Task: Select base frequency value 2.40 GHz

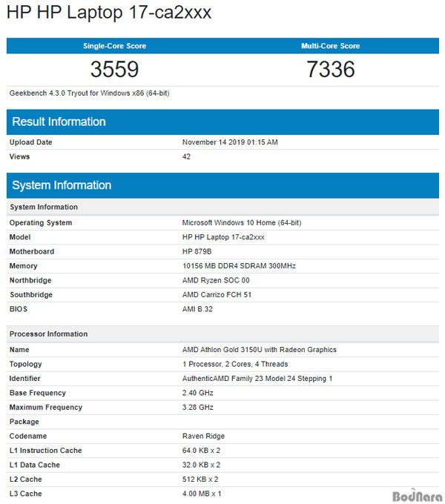Action: point(198,393)
